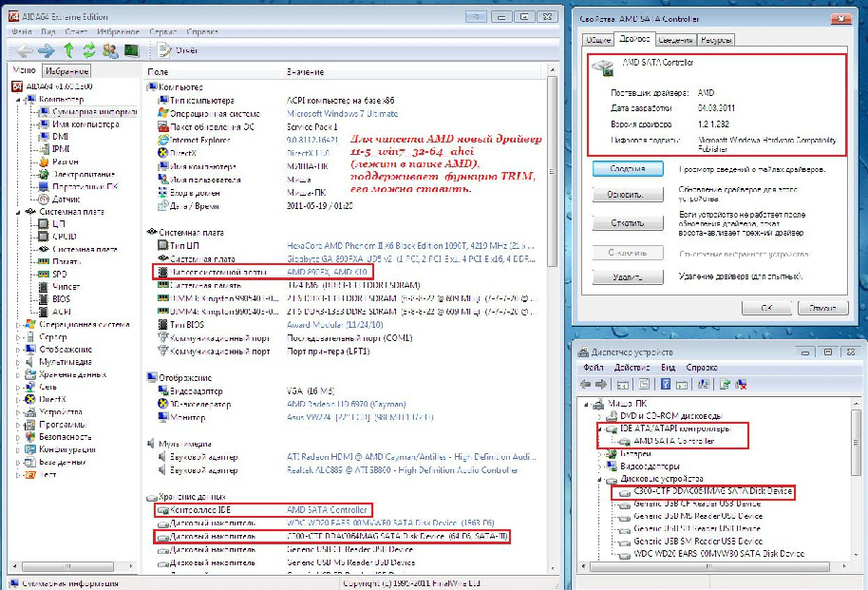Click the Удалить driver button
Viewport: 868px width, 590px height.
click(628, 276)
